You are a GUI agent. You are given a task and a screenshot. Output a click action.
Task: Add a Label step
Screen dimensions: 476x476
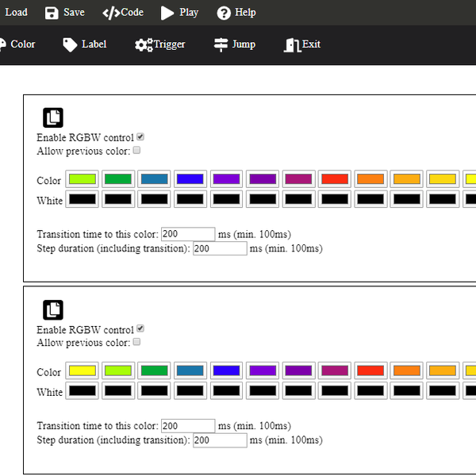pyautogui.click(x=84, y=44)
